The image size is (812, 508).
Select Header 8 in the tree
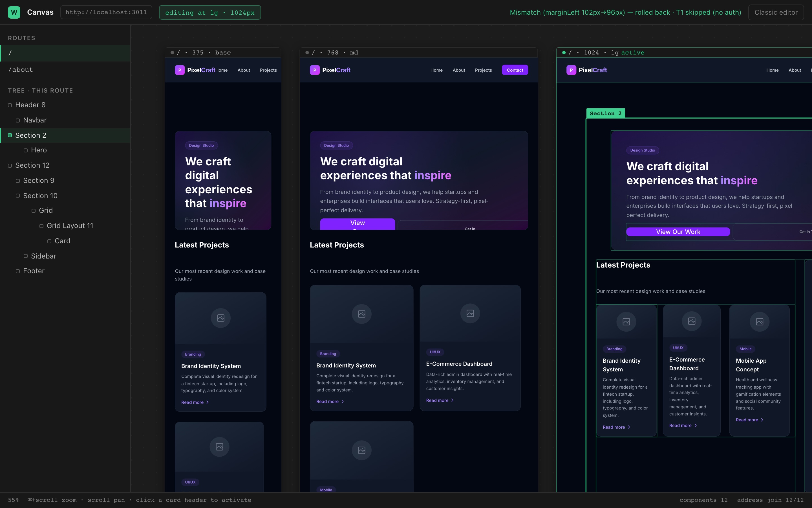tap(65, 105)
